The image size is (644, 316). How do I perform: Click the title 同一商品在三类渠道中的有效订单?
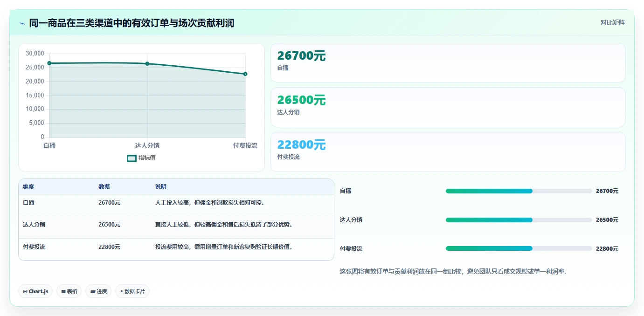[x=132, y=23]
